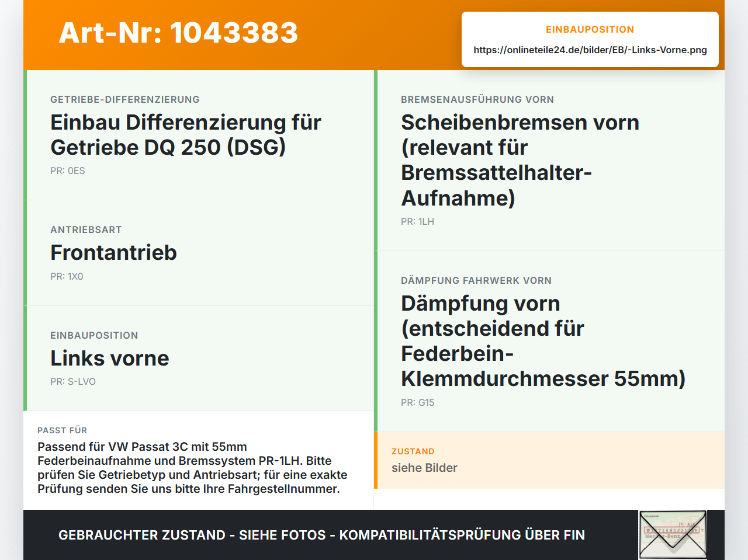
Task: Click the PR: S-LVO code
Action: click(73, 381)
